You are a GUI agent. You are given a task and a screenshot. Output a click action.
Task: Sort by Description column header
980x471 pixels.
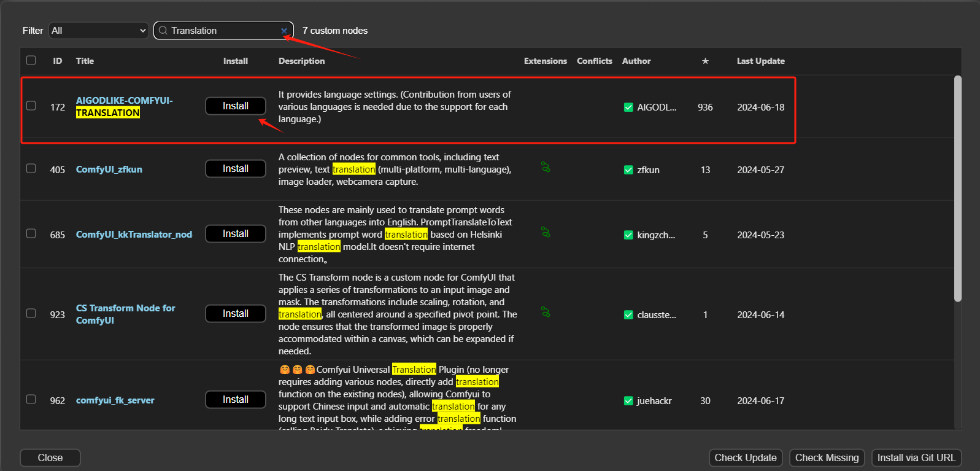click(x=301, y=61)
